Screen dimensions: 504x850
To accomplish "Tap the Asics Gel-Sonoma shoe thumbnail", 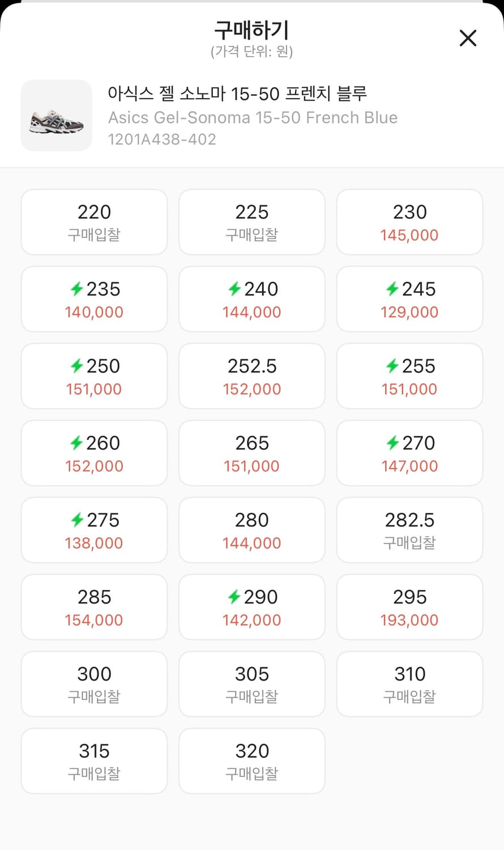I will tap(57, 116).
